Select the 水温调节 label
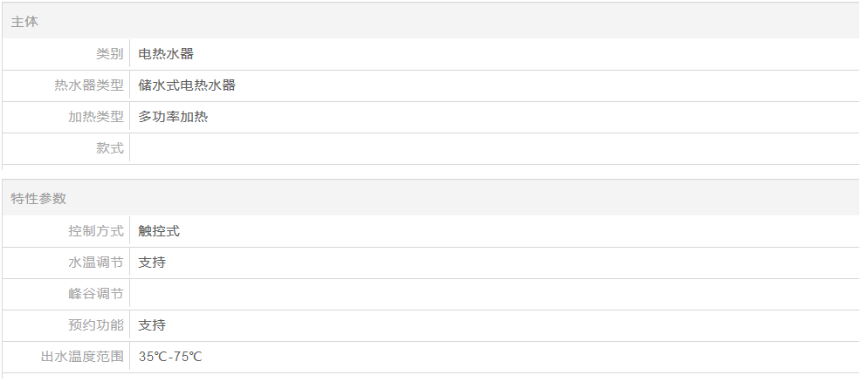 click(x=95, y=263)
